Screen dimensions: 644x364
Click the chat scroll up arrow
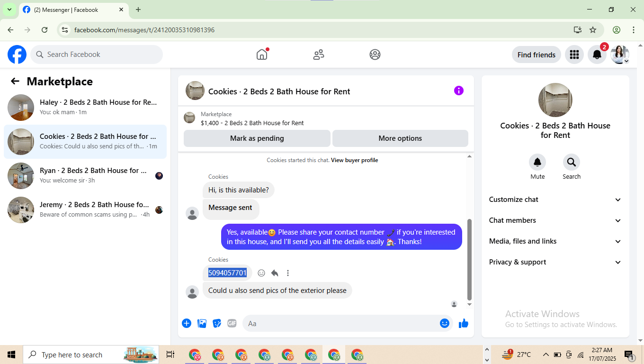point(469,156)
